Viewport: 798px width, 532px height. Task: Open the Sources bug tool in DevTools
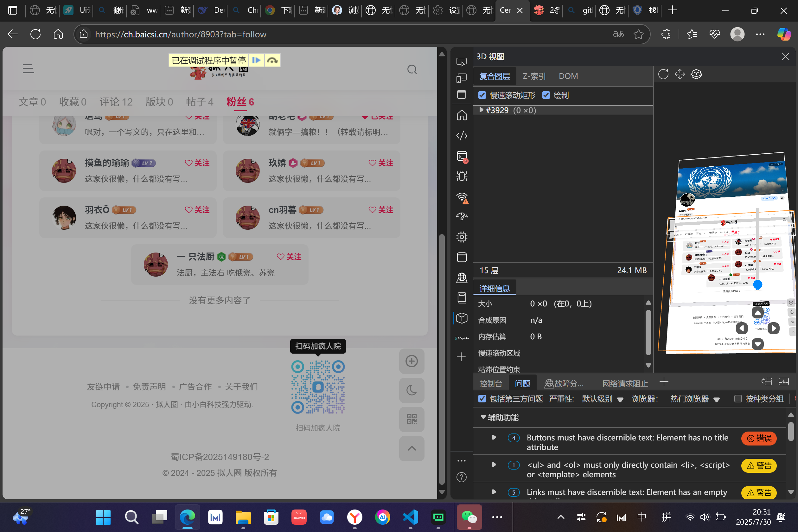coord(462,176)
